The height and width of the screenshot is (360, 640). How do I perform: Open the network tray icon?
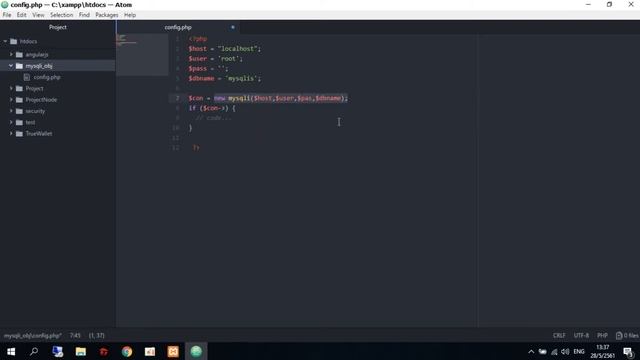554,351
